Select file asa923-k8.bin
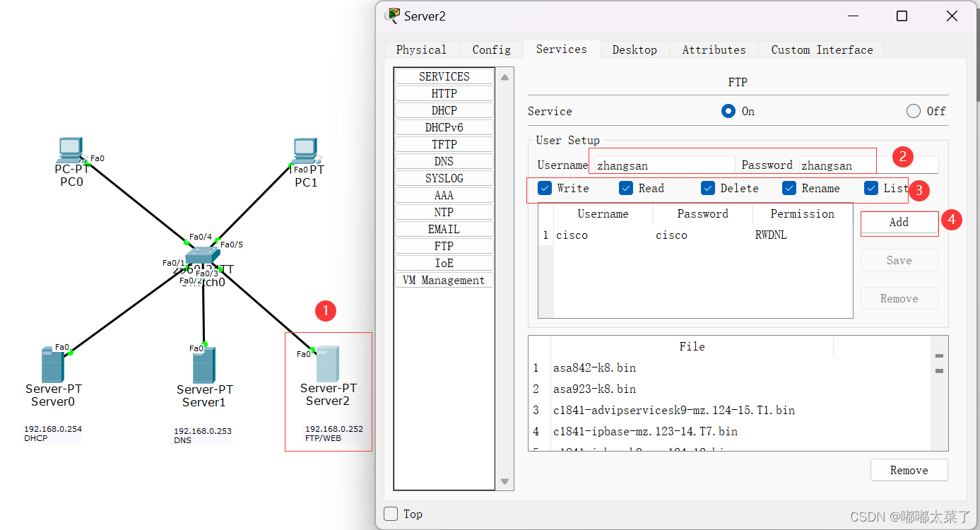 (x=594, y=389)
